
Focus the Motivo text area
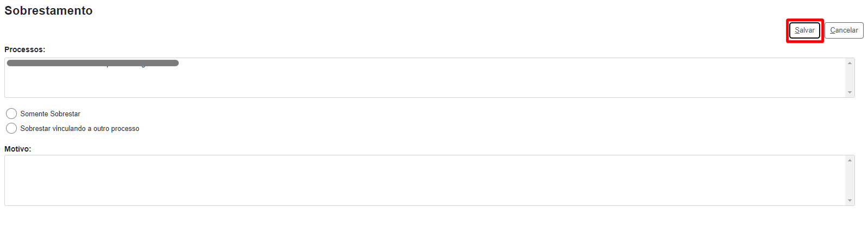coord(424,180)
